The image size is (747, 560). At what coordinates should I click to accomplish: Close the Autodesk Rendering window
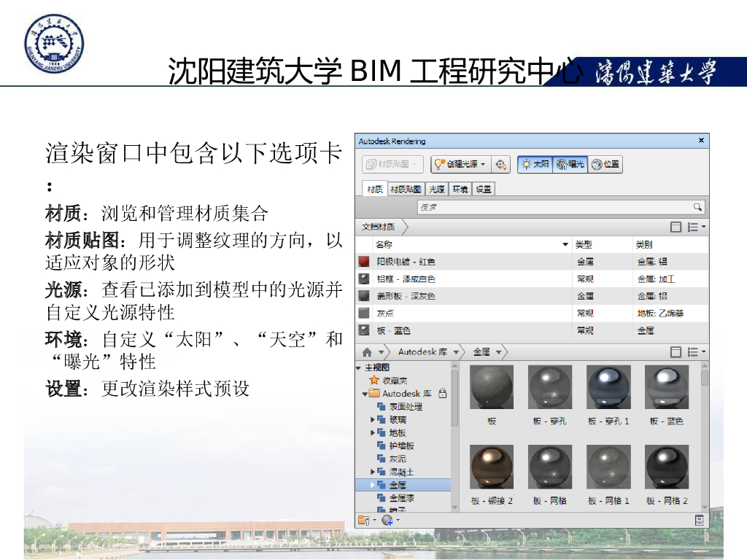click(x=701, y=141)
